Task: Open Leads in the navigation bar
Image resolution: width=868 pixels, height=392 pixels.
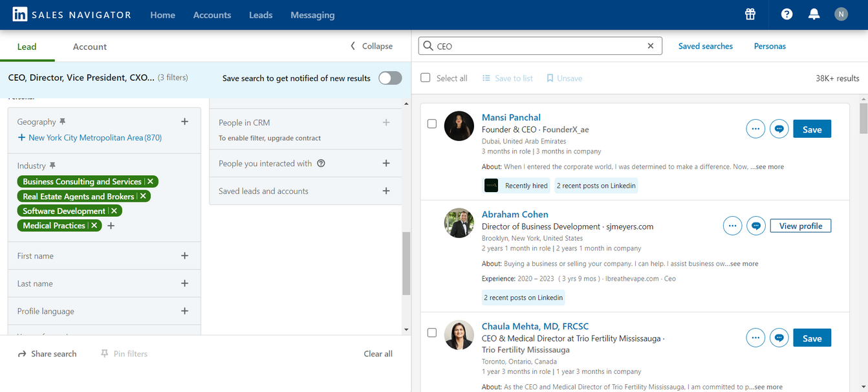Action: point(261,15)
